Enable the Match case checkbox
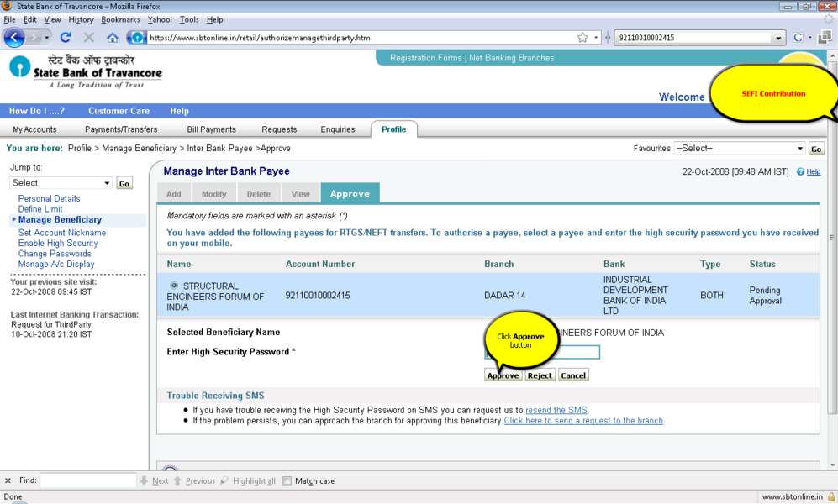 click(x=287, y=481)
